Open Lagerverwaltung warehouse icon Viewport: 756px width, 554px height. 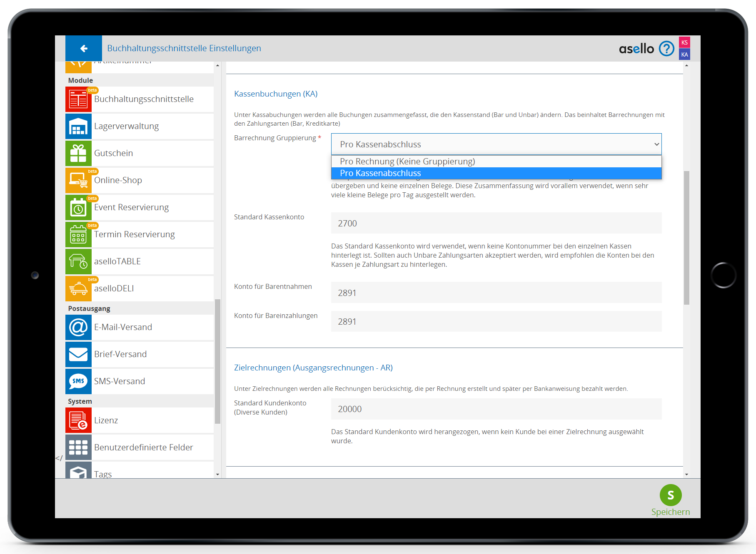pyautogui.click(x=78, y=126)
